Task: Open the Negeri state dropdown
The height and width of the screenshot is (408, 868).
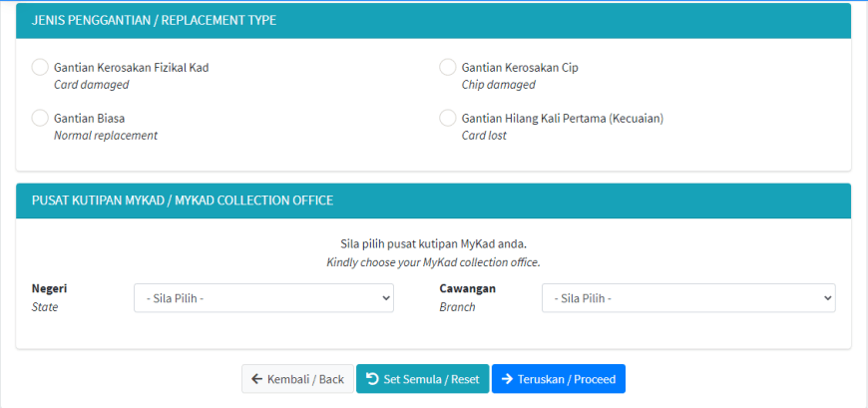Action: [x=263, y=298]
